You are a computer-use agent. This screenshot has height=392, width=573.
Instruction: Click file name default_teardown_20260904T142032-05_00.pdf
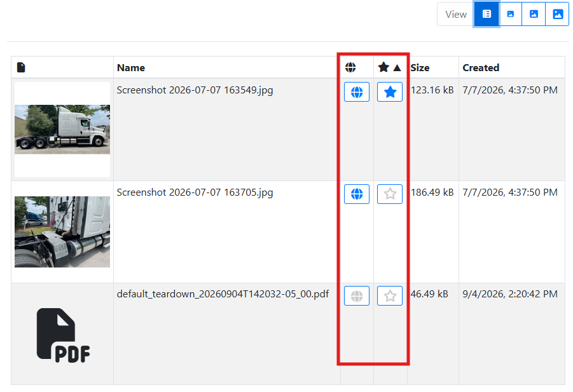223,294
